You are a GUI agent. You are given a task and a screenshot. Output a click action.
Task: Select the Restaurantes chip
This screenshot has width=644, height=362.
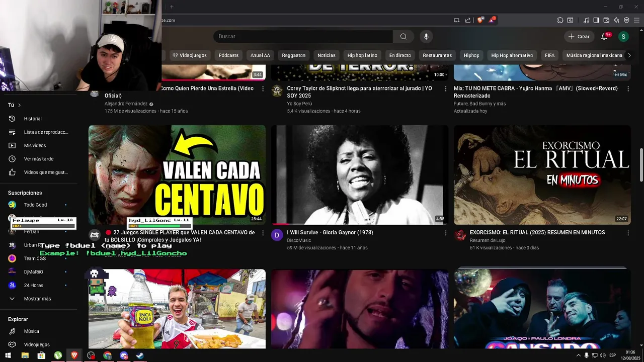[x=437, y=55]
